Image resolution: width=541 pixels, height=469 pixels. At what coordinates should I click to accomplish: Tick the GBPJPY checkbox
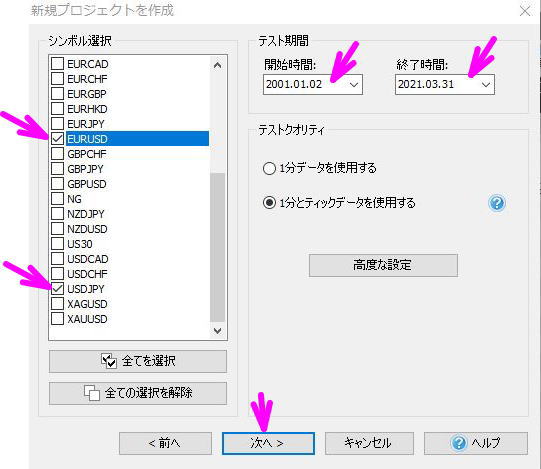(57, 169)
